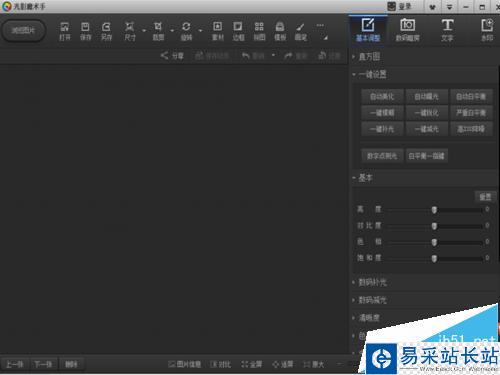The height and width of the screenshot is (375, 500).
Task: Click the skin shirt icon in title bar
Action: coord(433,7)
